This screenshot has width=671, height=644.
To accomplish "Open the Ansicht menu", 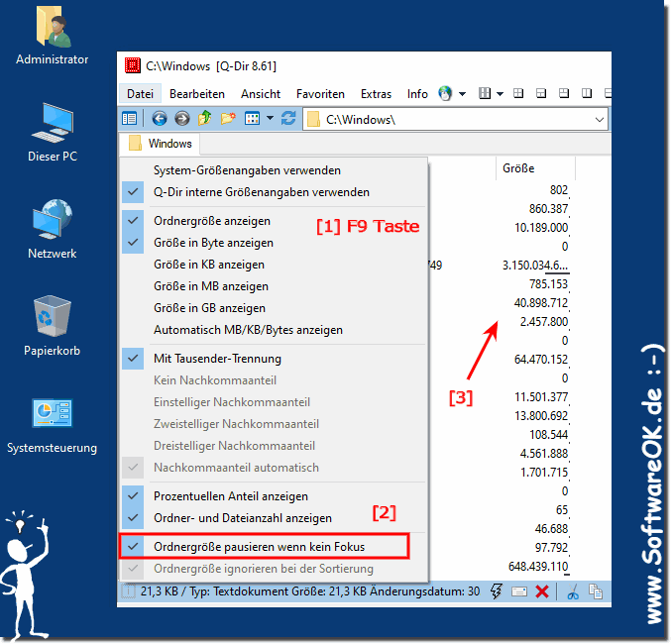I will (261, 94).
